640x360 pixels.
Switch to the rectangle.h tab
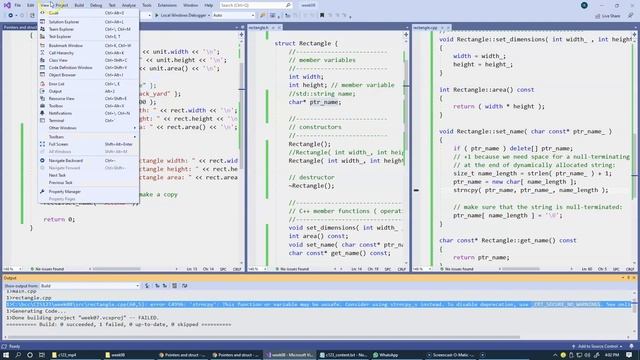[x=258, y=27]
